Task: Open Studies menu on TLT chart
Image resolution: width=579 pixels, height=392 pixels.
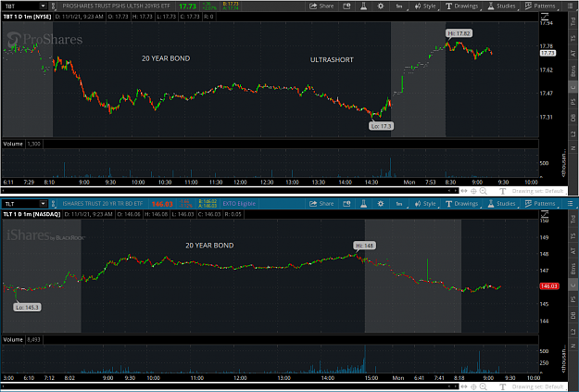Action: (x=501, y=204)
